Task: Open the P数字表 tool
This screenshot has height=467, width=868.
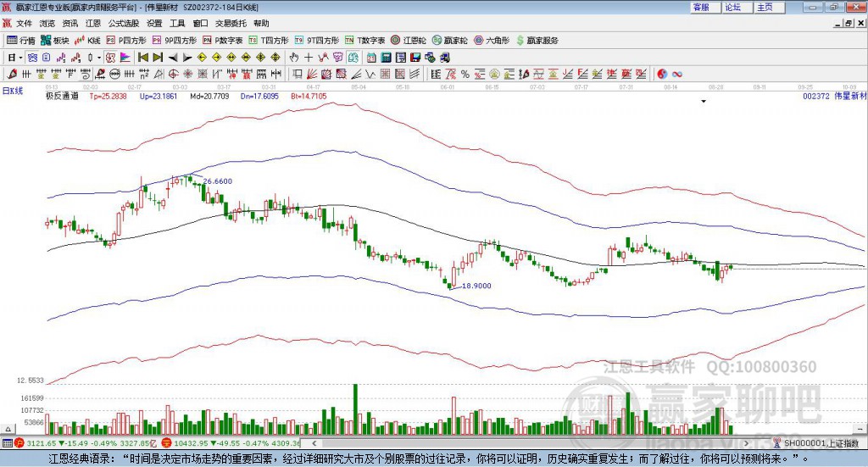Action: [223, 41]
